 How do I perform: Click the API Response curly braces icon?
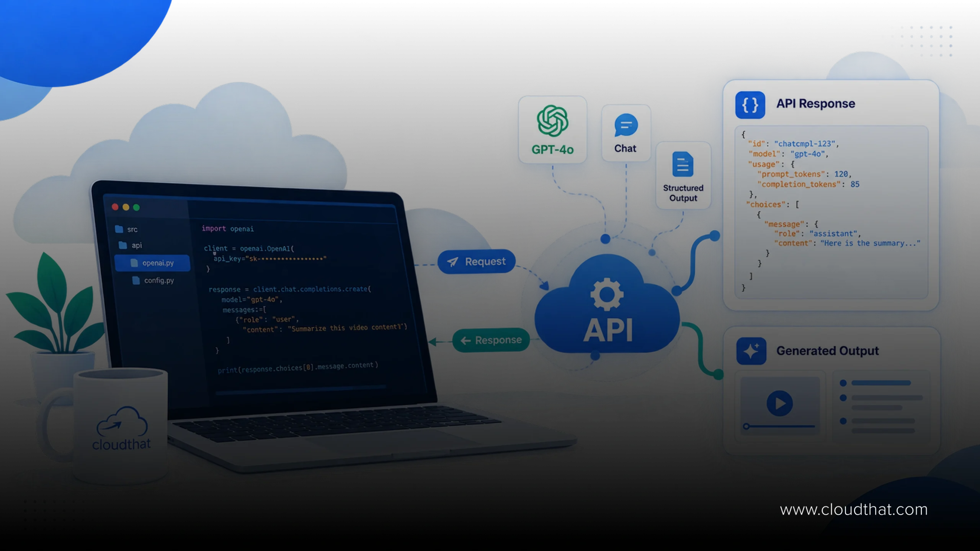750,105
